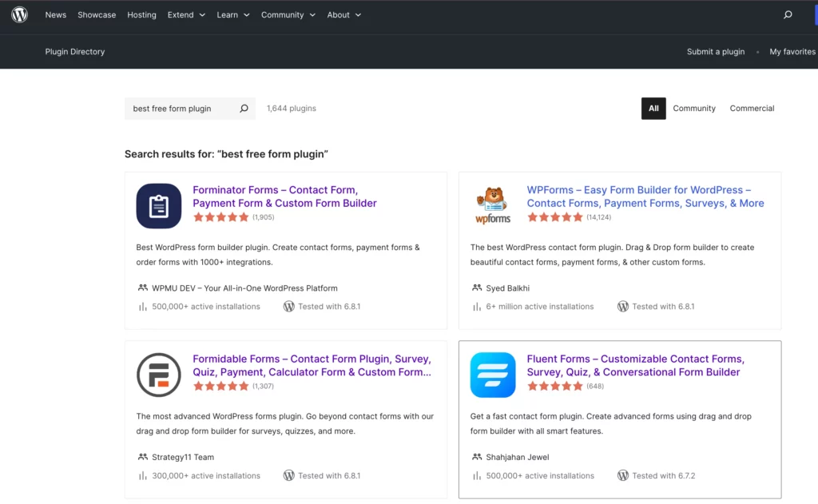The width and height of the screenshot is (818, 504).
Task: Filter results by Commercial plugins
Action: (752, 109)
